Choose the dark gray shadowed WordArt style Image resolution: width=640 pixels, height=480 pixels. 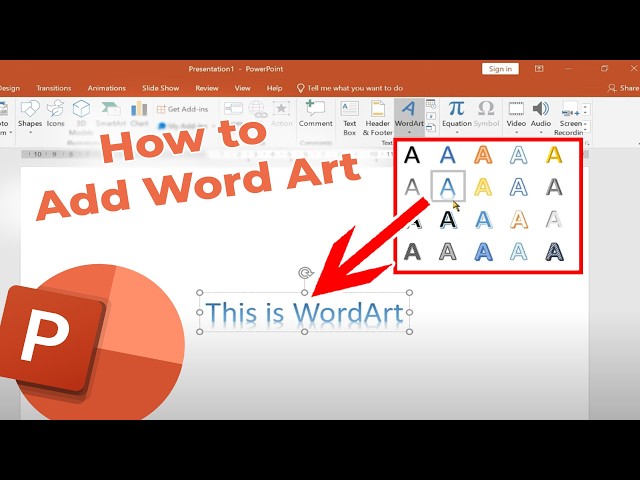coord(554,187)
